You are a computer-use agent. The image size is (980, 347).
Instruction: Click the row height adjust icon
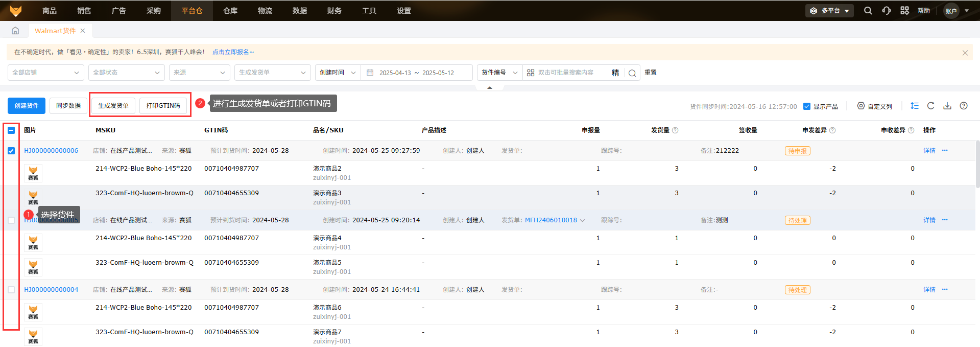point(914,106)
